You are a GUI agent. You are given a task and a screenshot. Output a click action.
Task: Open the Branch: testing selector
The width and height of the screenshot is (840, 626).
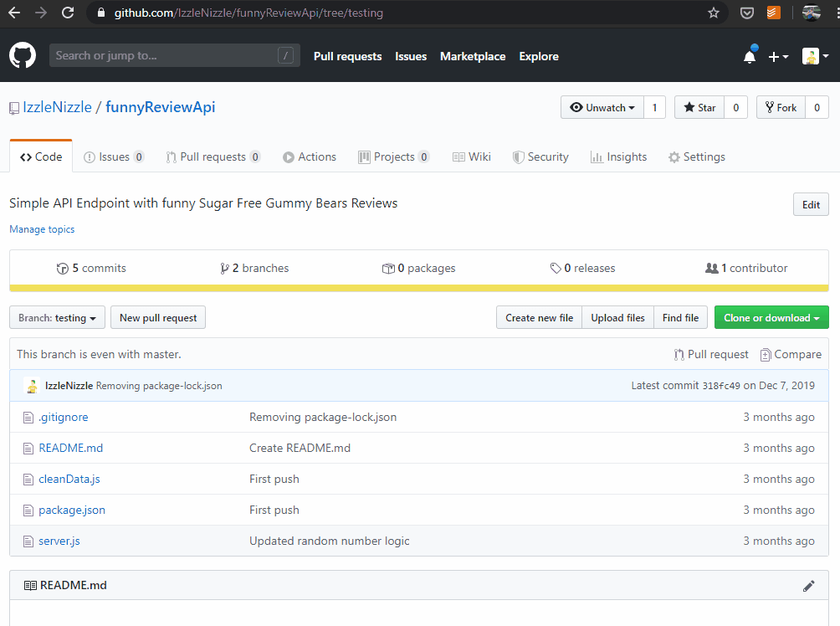[57, 318]
